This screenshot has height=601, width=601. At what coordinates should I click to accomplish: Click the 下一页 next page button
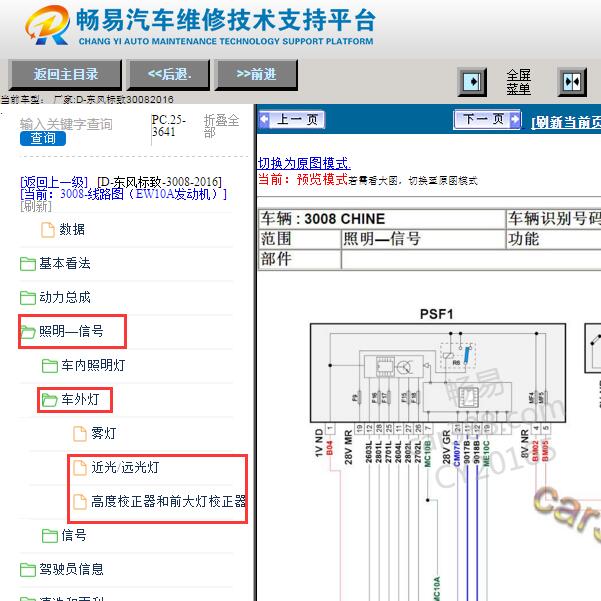click(487, 119)
